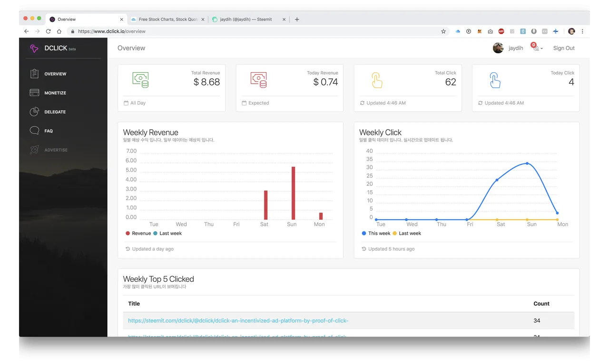
Task: Click the browser forward button
Action: pos(37,31)
